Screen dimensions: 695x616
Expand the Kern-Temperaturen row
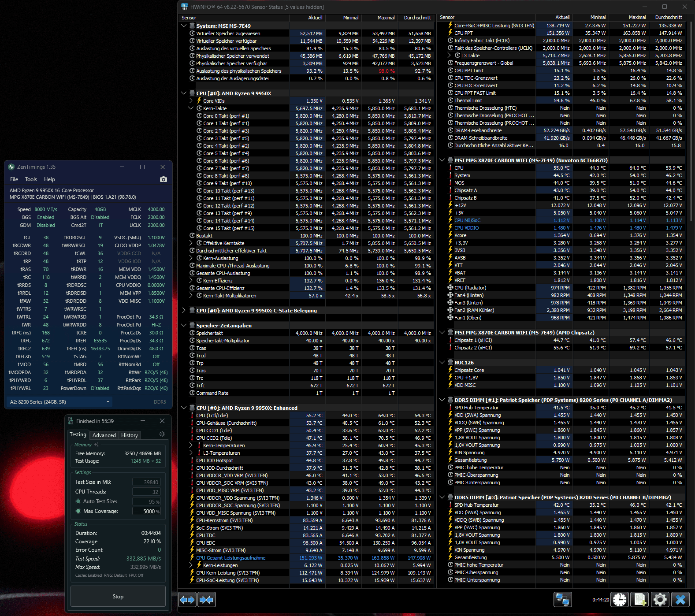tap(191, 445)
